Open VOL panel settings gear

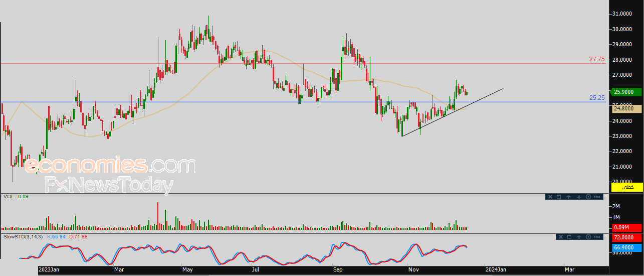(588, 197)
